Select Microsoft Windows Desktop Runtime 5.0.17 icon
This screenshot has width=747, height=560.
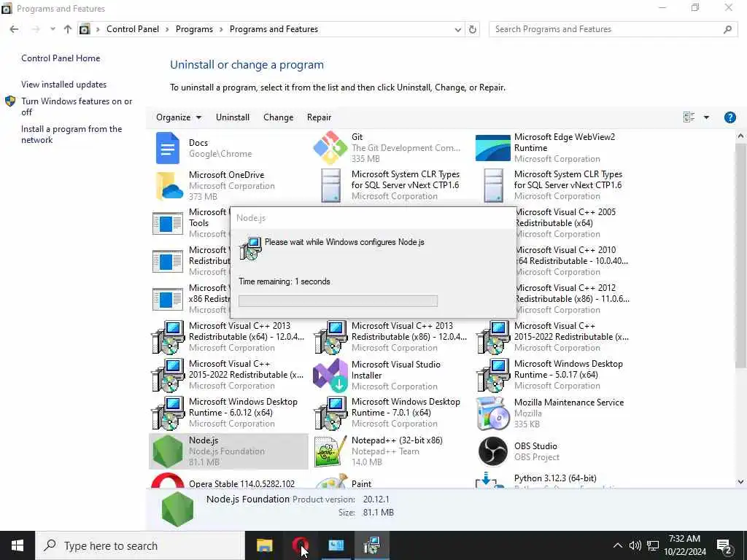coord(492,376)
